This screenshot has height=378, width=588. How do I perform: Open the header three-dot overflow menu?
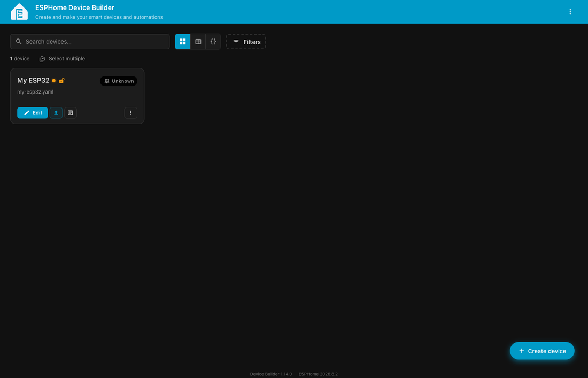click(x=570, y=12)
